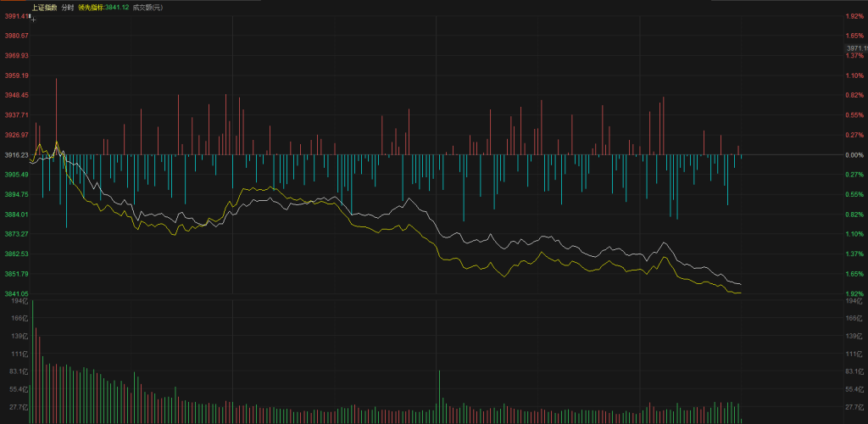Select the 分时 intraday chart label
Image resolution: width=868 pixels, height=424 pixels.
point(68,8)
